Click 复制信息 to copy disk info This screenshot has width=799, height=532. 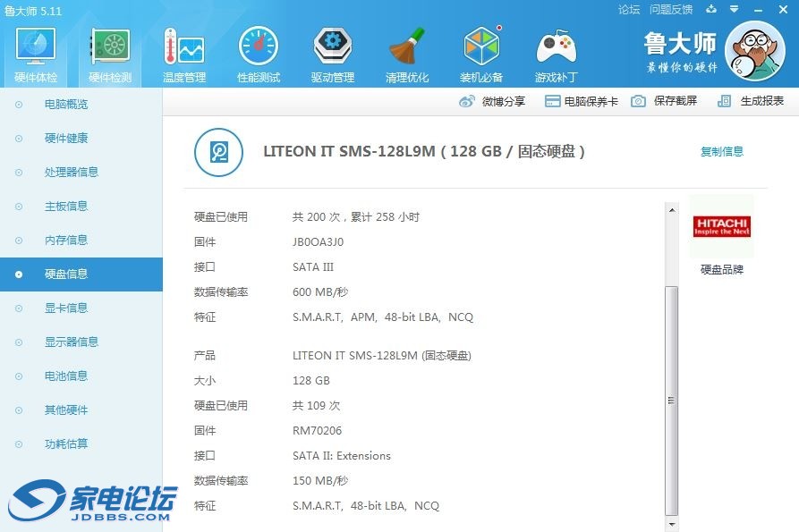721,152
